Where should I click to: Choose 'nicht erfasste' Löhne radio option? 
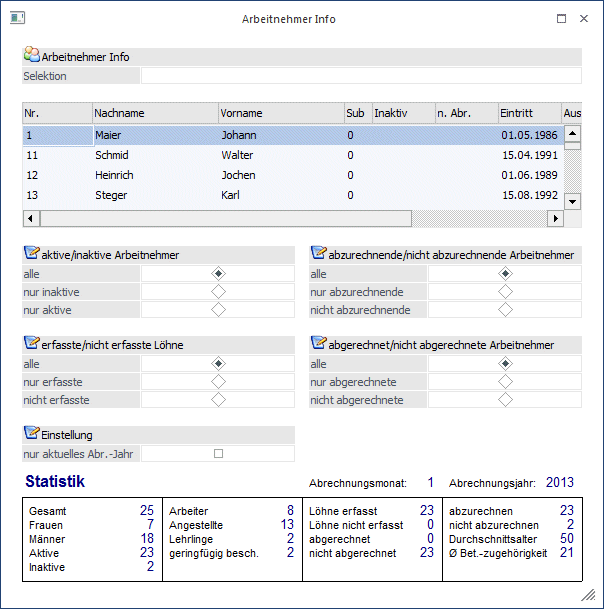[x=218, y=400]
